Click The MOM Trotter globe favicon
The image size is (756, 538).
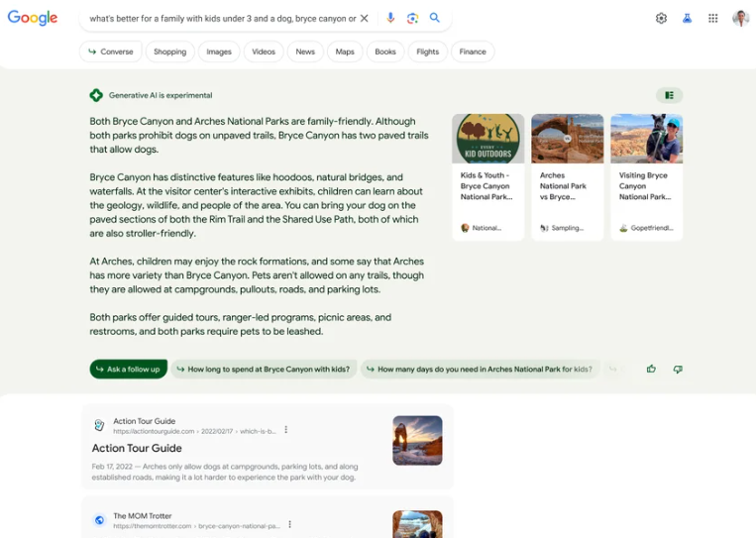99,520
